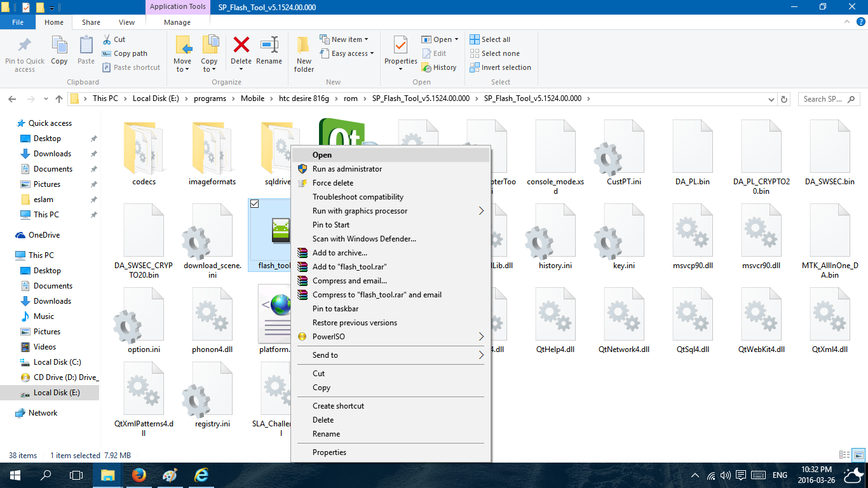Click 'htc desire 816g' in address path
Image resolution: width=868 pixels, height=488 pixels.
click(x=302, y=98)
